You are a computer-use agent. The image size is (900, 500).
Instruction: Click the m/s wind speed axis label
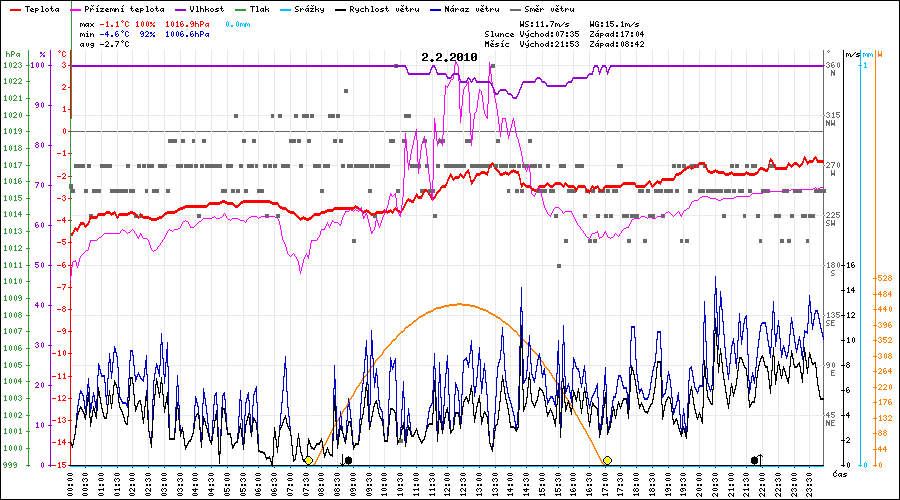(x=851, y=54)
